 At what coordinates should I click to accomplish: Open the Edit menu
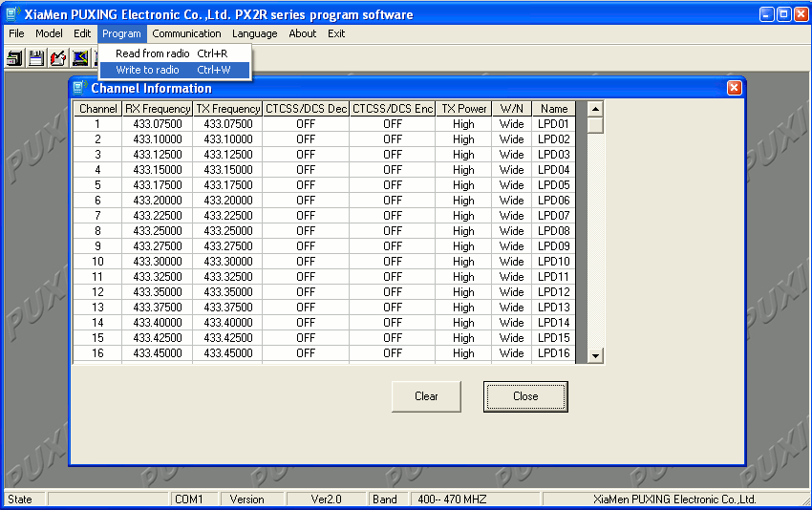tap(82, 33)
